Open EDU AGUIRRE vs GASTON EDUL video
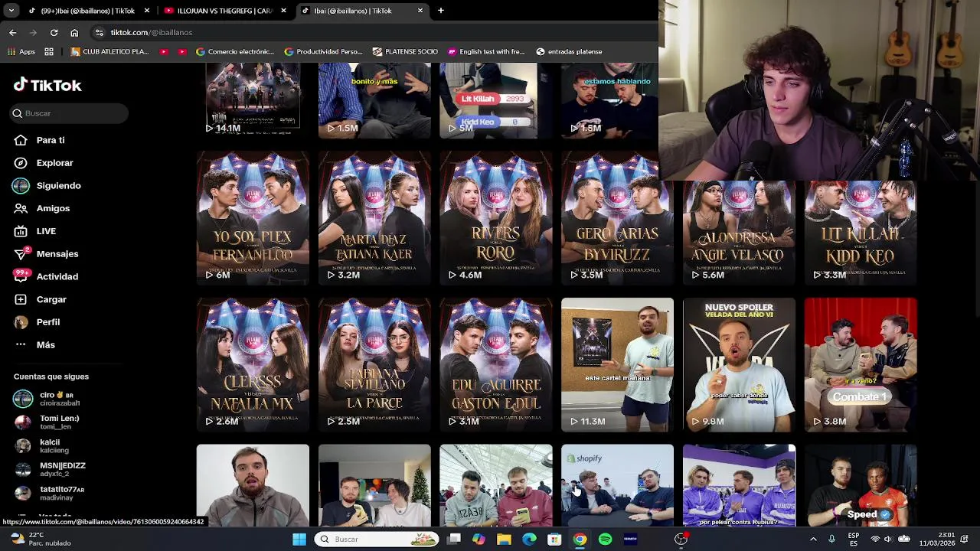Image resolution: width=980 pixels, height=551 pixels. pyautogui.click(x=496, y=365)
